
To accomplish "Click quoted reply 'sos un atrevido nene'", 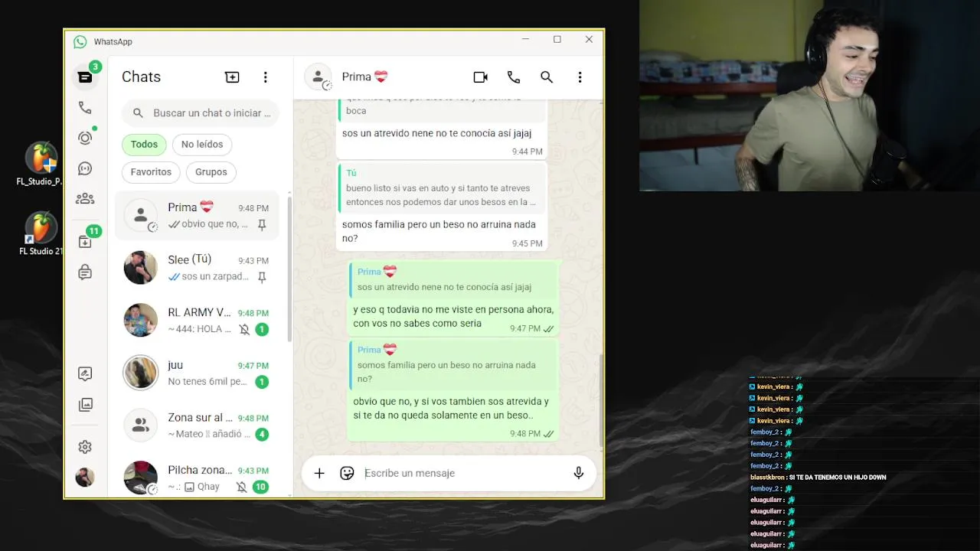I will click(453, 279).
